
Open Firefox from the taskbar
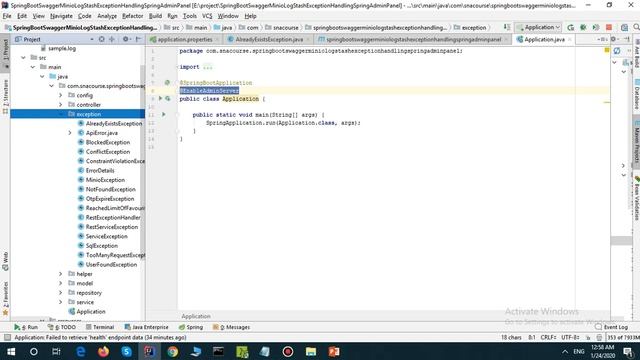tap(103, 351)
